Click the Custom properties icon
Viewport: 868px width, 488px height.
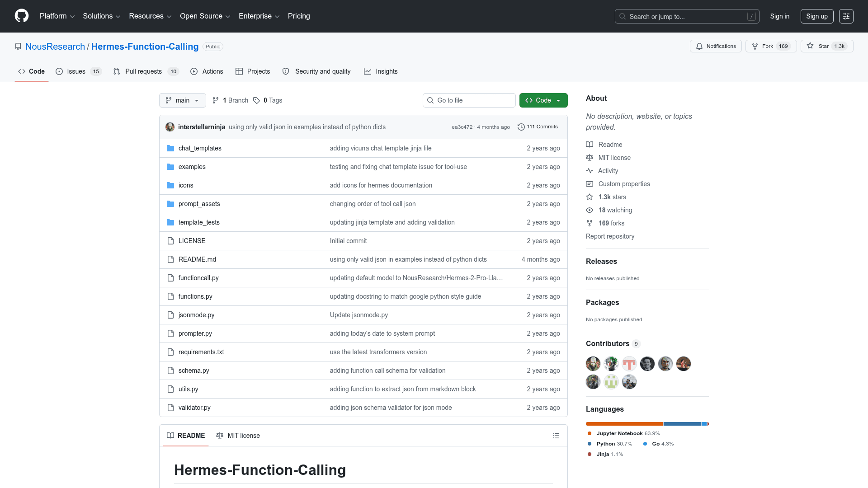click(589, 184)
